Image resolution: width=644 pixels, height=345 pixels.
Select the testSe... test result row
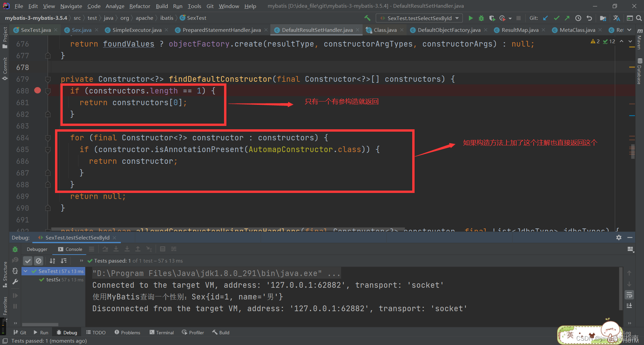(53, 280)
